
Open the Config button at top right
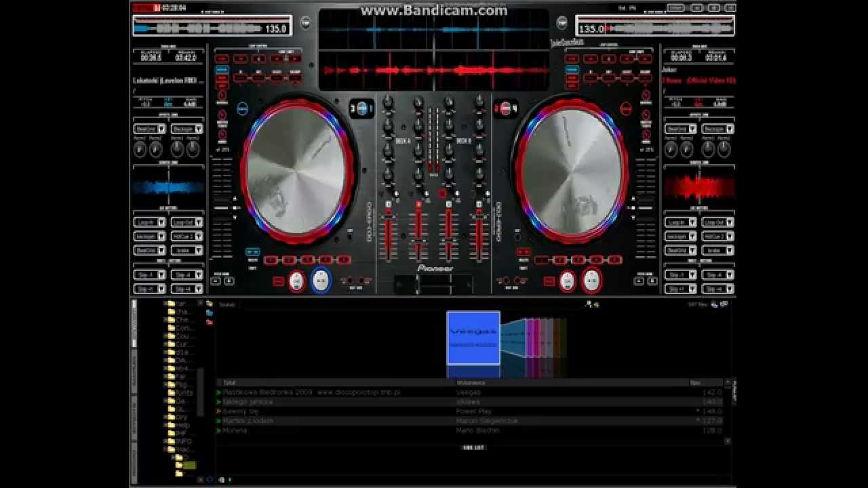[675, 8]
